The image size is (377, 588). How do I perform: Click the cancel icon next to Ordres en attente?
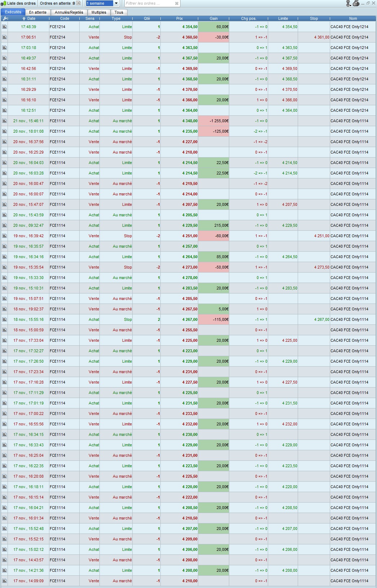79,3
